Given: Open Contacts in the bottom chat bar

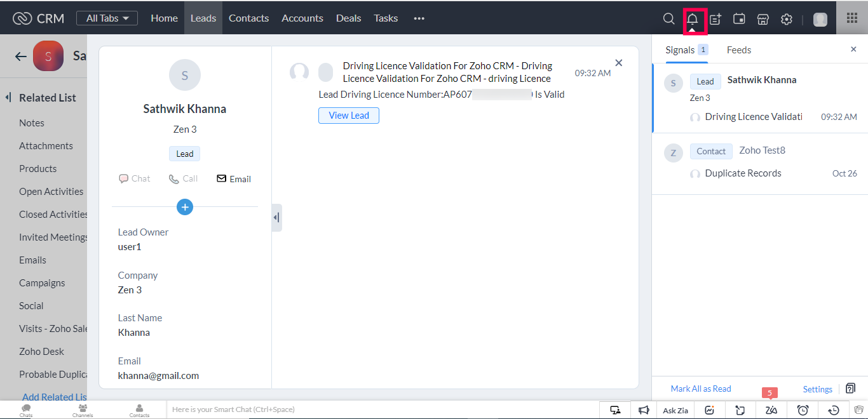Looking at the screenshot, I should point(139,411).
